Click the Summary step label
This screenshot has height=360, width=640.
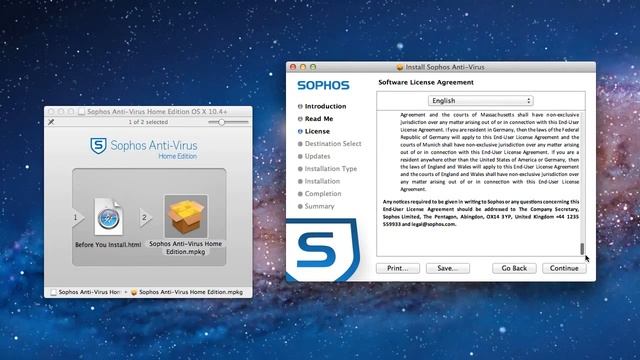coord(319,207)
